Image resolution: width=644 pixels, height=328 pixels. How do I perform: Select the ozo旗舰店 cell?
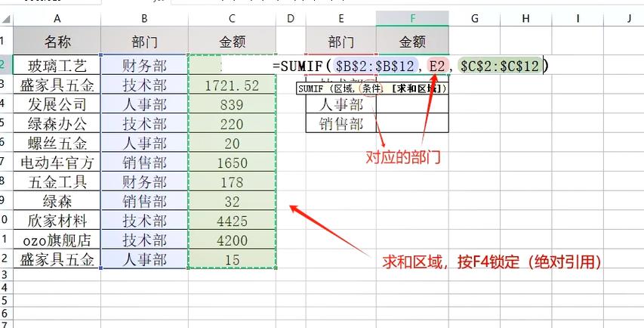(x=57, y=240)
